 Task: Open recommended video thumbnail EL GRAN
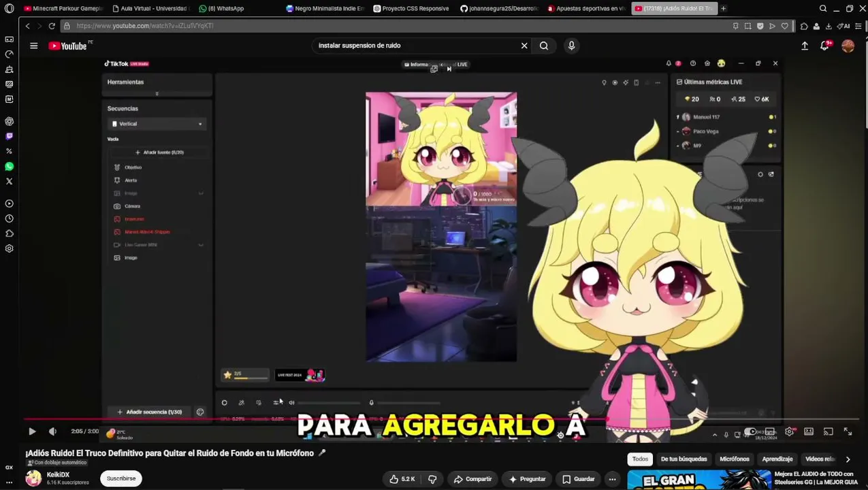[x=698, y=480]
